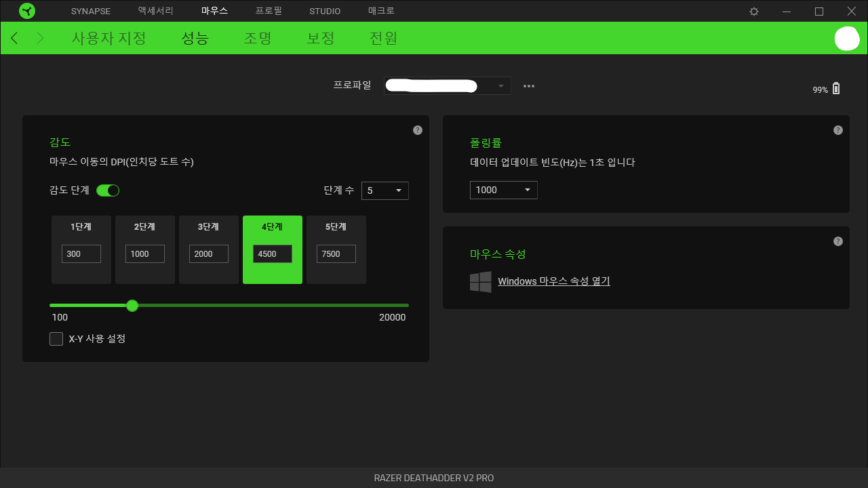
Task: Click the 7500 DPI input field
Action: pos(336,253)
